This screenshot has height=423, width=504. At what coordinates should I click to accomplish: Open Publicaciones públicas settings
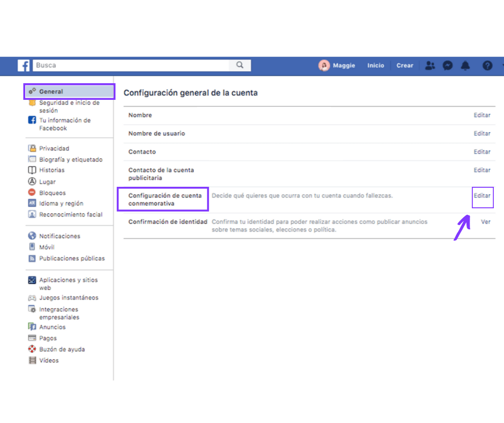point(72,258)
